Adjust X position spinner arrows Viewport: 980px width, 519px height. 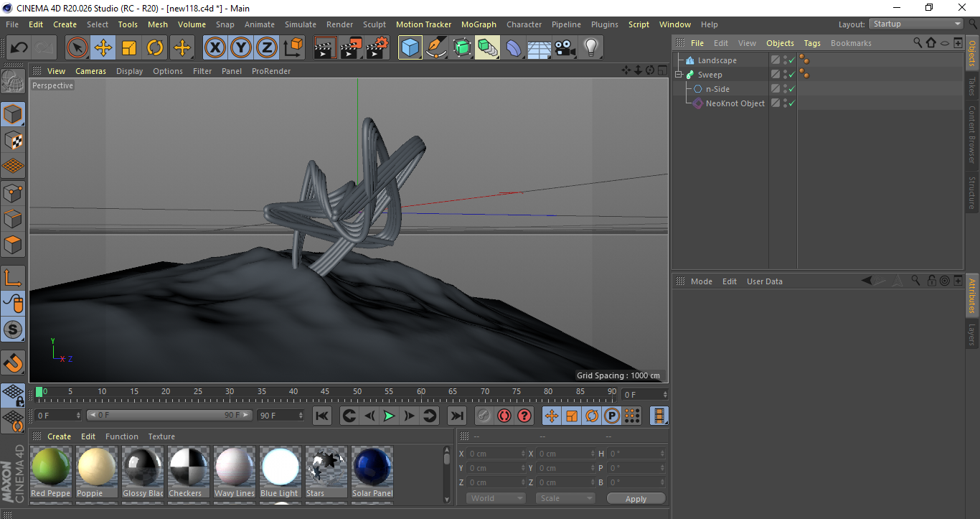523,454
